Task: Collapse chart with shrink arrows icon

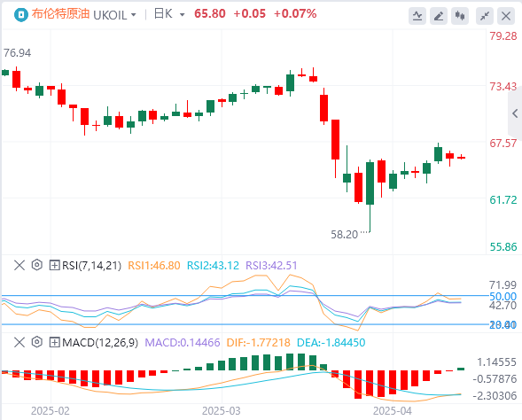Action: [x=485, y=16]
